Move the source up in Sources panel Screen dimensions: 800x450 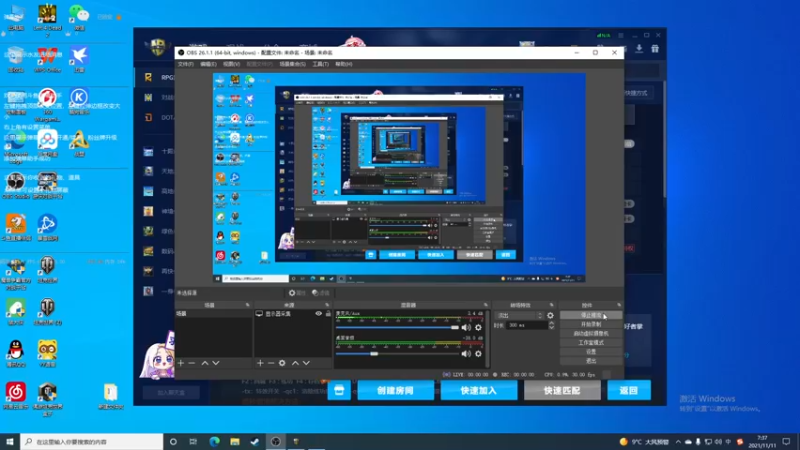click(295, 363)
